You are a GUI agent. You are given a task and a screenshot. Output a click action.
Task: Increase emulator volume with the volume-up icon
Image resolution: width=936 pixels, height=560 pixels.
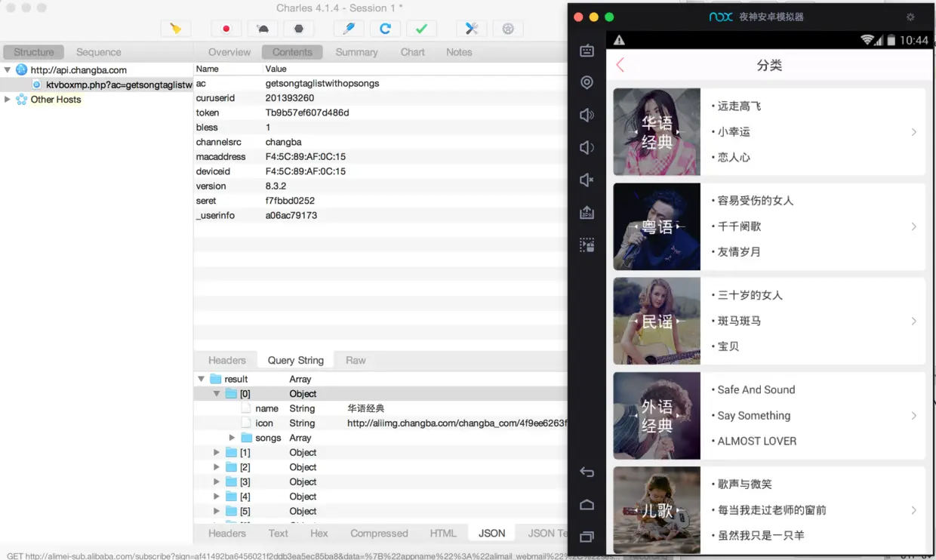pos(587,115)
